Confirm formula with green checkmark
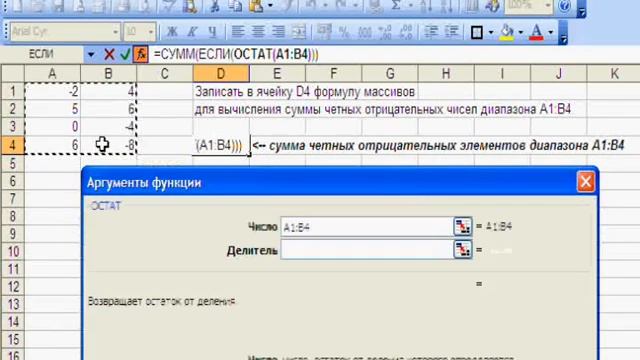The height and width of the screenshot is (360, 640). (x=125, y=54)
